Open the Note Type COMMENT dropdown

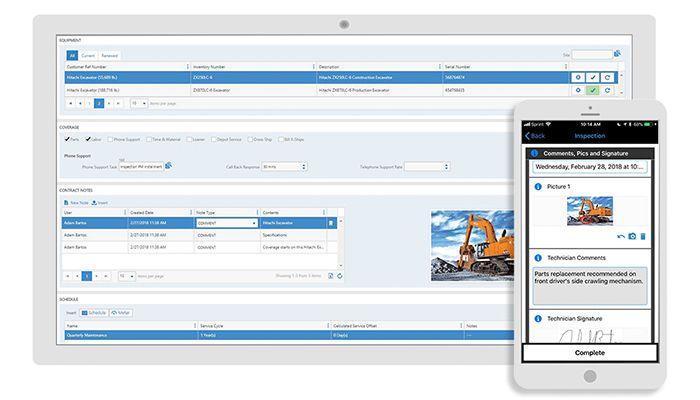coord(227,223)
